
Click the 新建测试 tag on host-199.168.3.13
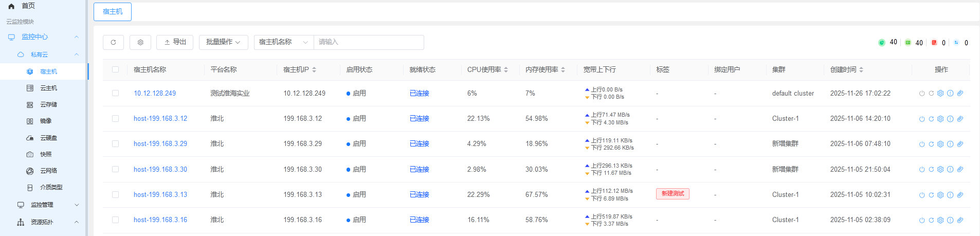pos(673,193)
